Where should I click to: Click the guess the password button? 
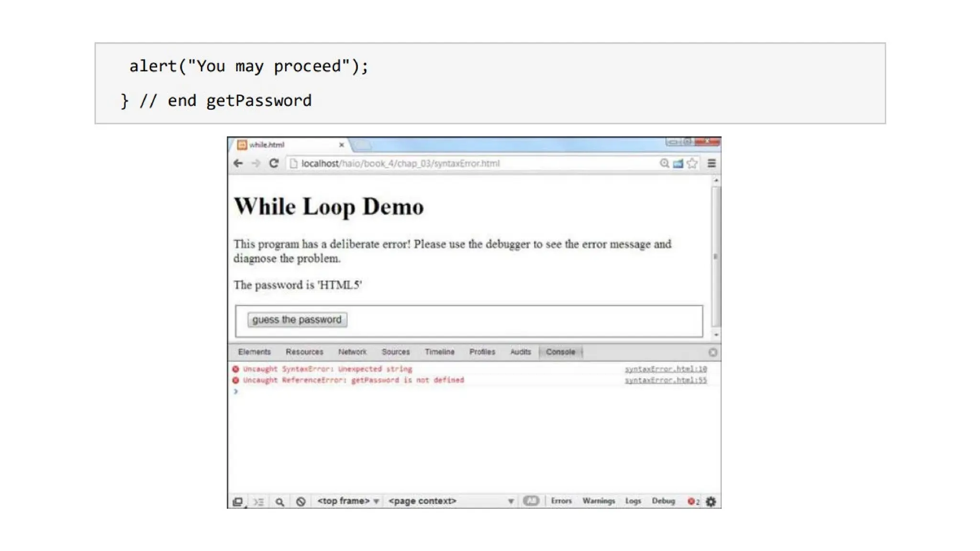pyautogui.click(x=297, y=320)
